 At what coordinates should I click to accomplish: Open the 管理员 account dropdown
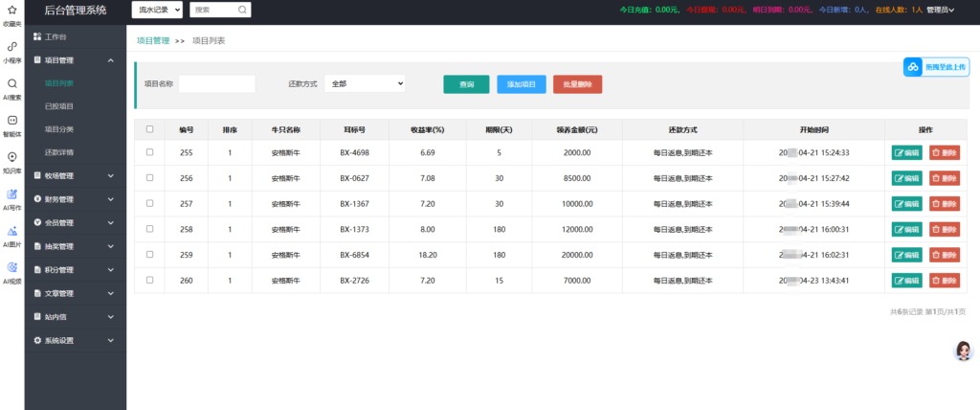pyautogui.click(x=941, y=10)
